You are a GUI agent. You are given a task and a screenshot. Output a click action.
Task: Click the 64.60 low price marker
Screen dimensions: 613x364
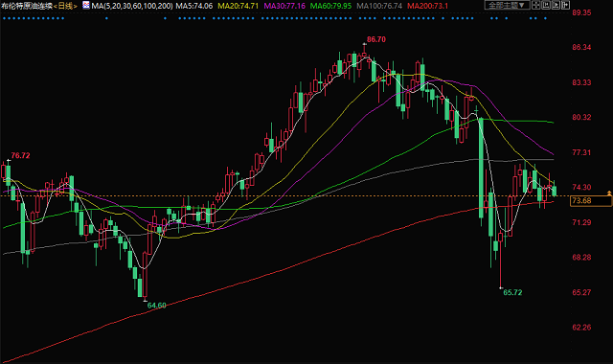click(x=157, y=306)
